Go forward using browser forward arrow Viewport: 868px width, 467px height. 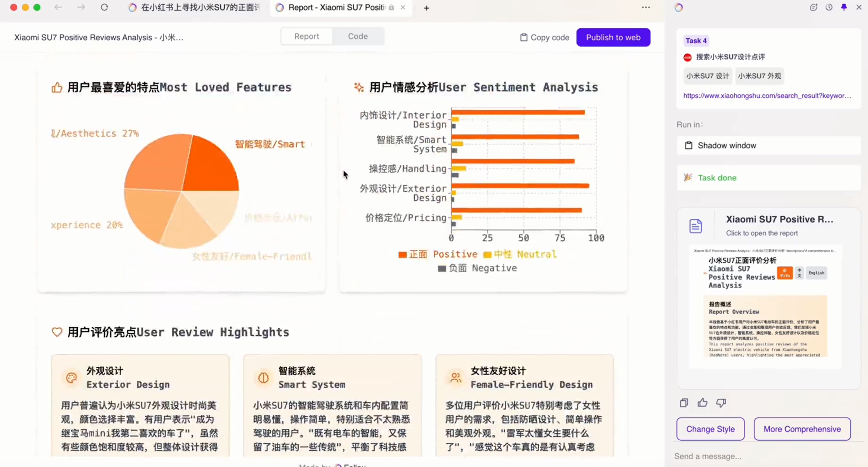(81, 7)
